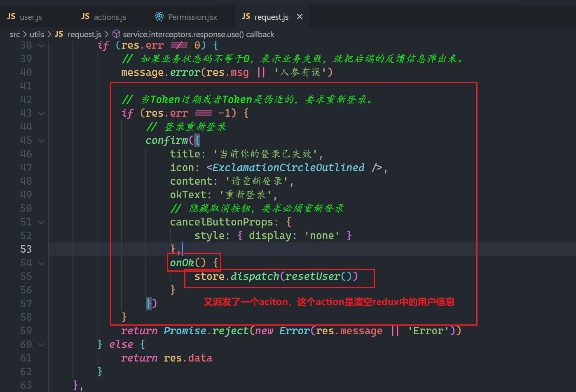
Task: Click the utils breadcrumb segment
Action: tap(37, 34)
